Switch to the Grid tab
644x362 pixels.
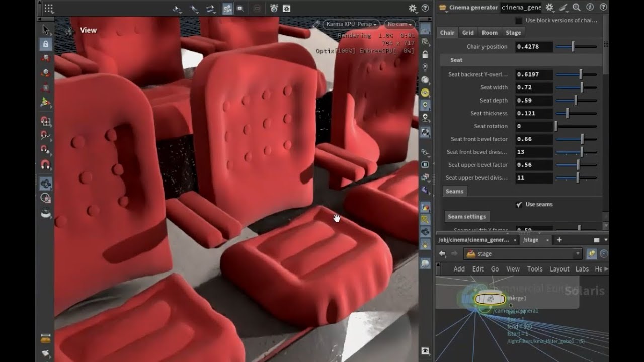468,33
